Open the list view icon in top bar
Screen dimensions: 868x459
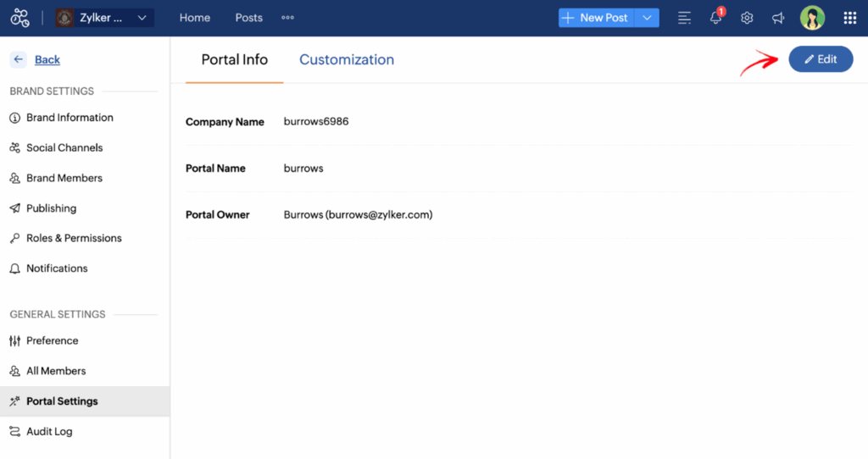tap(685, 18)
